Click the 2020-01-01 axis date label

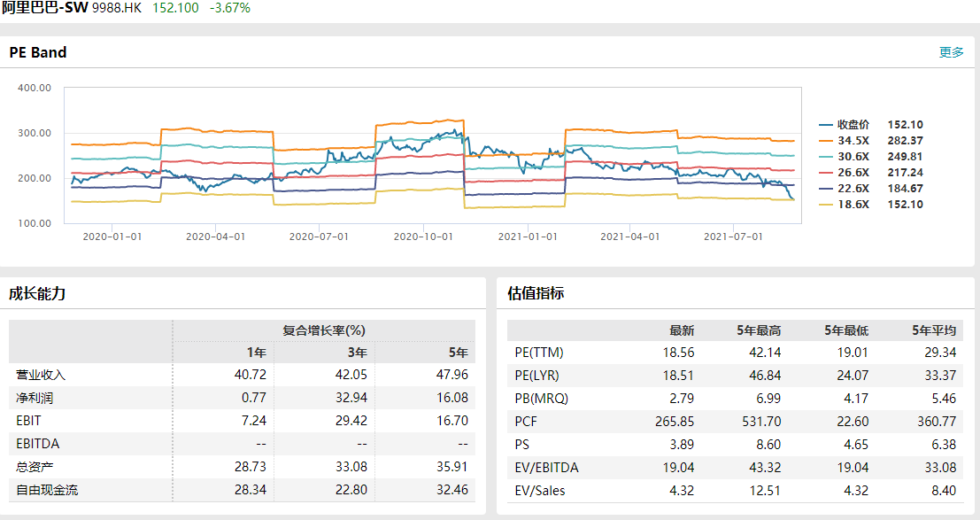pyautogui.click(x=112, y=237)
